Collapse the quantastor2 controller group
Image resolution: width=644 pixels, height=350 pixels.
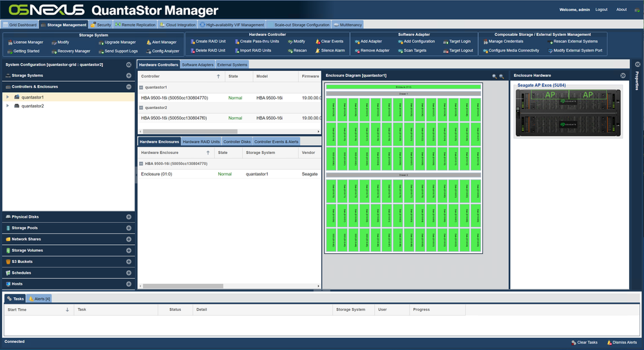(141, 108)
